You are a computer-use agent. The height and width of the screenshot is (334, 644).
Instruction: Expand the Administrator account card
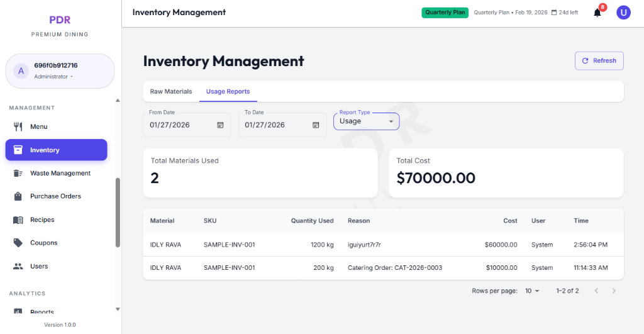pos(60,70)
